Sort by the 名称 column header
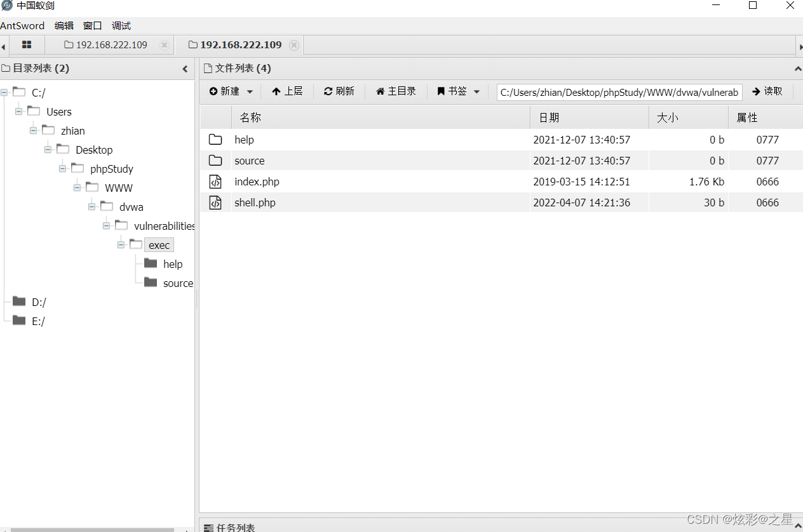 pos(381,117)
